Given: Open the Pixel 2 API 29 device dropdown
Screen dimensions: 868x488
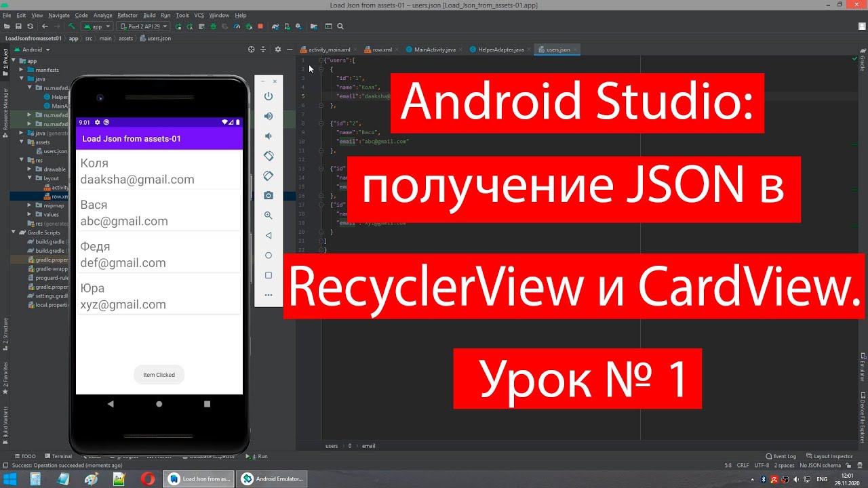Looking at the screenshot, I should click(x=142, y=26).
